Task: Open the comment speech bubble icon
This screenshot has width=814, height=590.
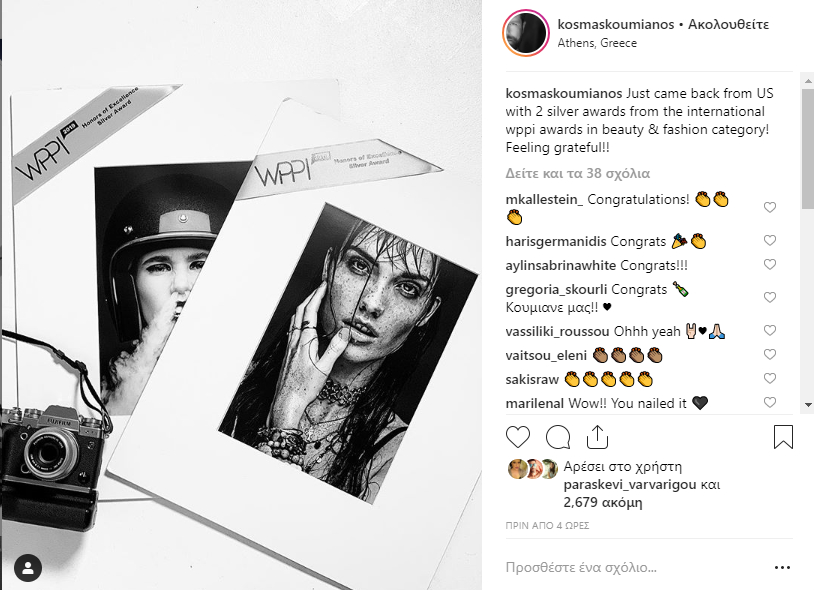Action: click(x=558, y=437)
